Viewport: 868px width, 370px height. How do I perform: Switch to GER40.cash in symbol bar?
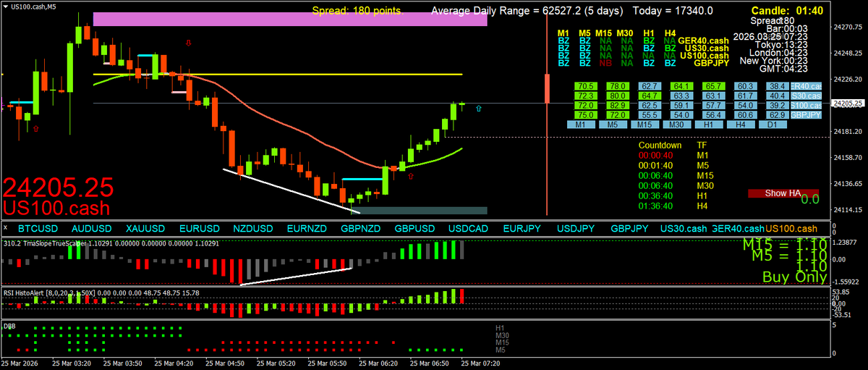tap(738, 229)
